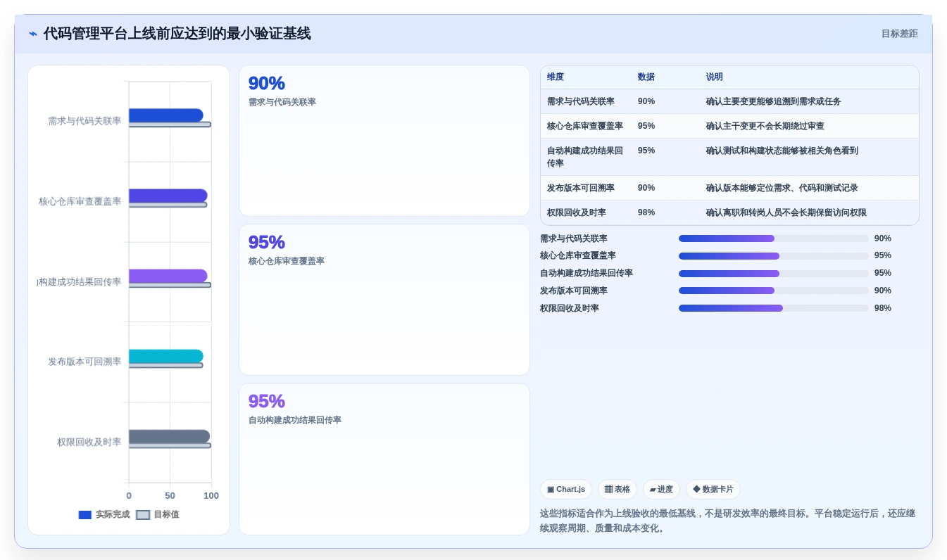Click the chart axis label 需求与代码关联率
This screenshot has width=947, height=560.
(x=84, y=121)
